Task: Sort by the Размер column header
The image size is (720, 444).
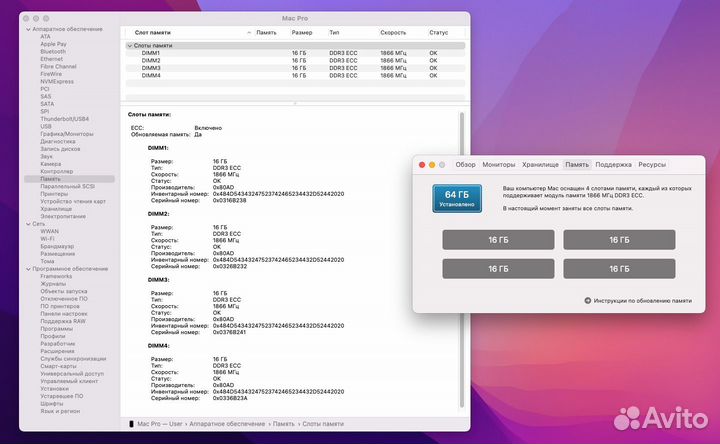Action: [x=302, y=33]
